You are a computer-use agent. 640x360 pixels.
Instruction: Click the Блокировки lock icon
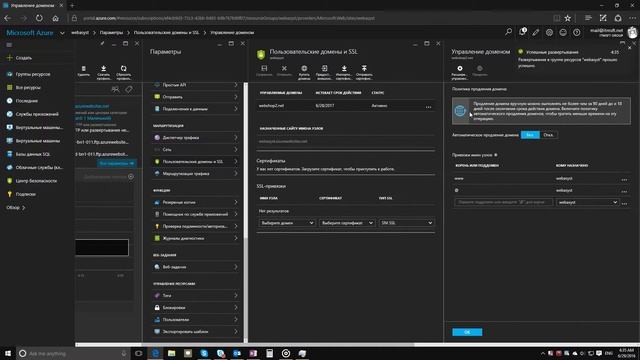tap(157, 307)
